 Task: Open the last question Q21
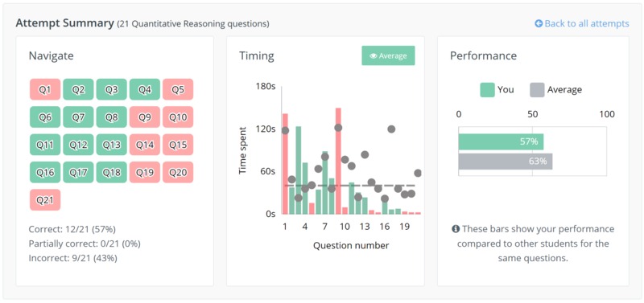45,199
